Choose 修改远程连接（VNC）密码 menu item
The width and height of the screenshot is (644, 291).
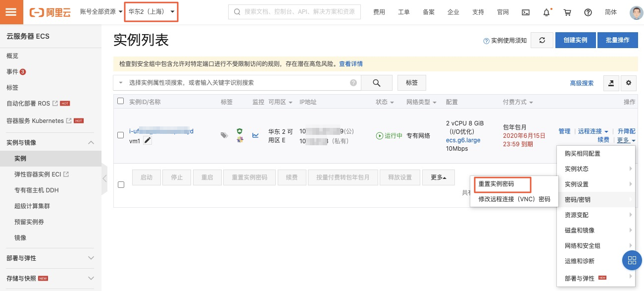[x=514, y=199]
